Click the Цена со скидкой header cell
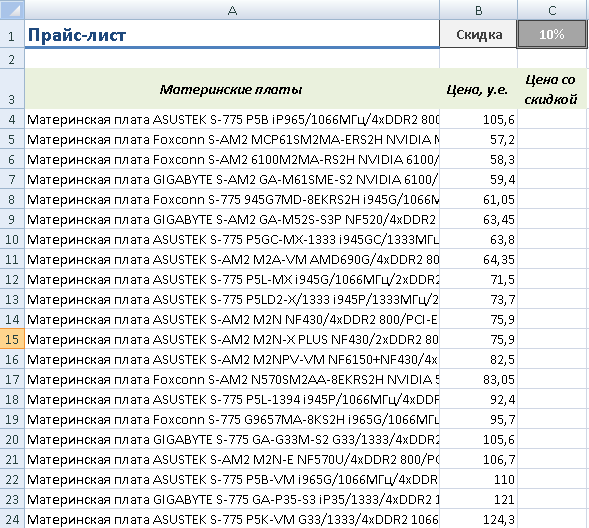This screenshot has height=528, width=589. click(x=552, y=89)
